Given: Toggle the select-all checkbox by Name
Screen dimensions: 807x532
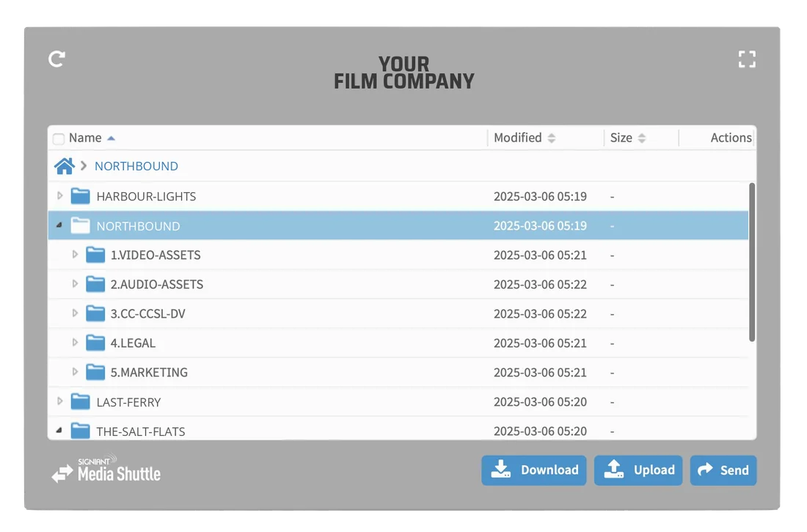Looking at the screenshot, I should 59,139.
